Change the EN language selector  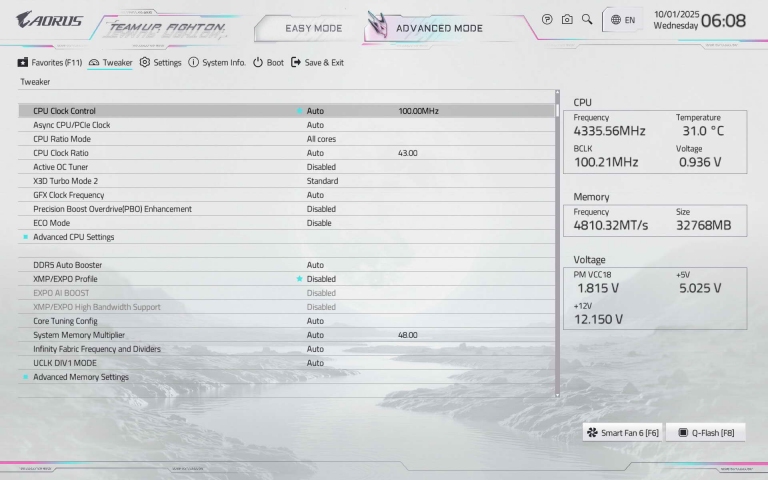point(623,20)
